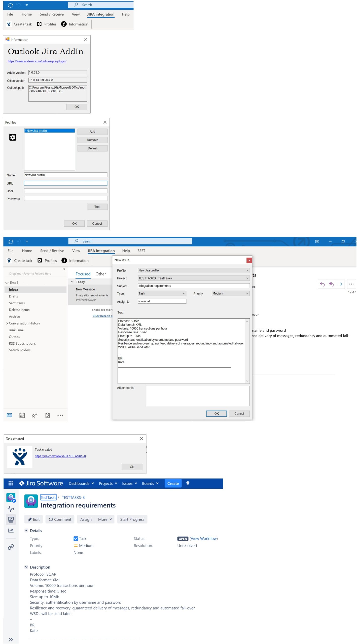Screen dimensions: 357x644
Task: Click the undo icon in lower title bar
Action: (19, 242)
